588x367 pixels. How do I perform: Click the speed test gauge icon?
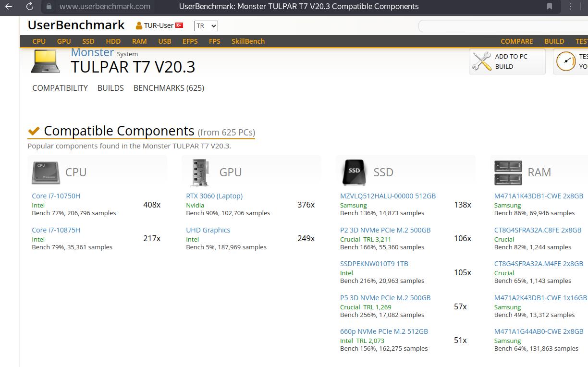coord(565,61)
